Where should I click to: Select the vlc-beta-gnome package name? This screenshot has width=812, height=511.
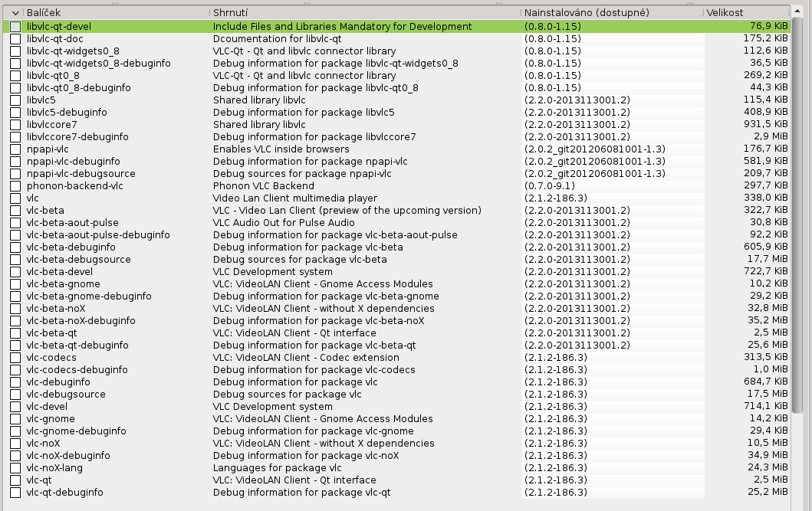tap(63, 284)
